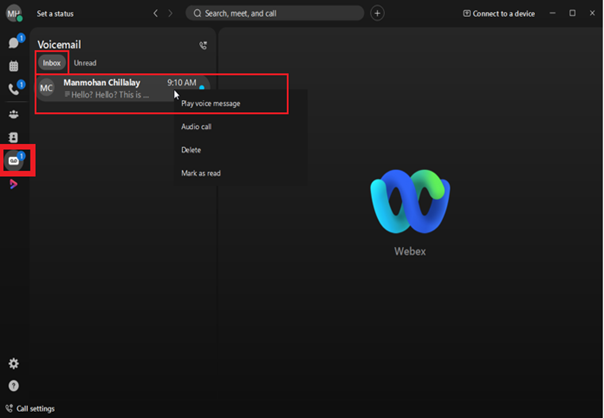This screenshot has width=604, height=418.
Task: Select the Manmohan Chillalay voicemail entry
Action: [x=123, y=88]
